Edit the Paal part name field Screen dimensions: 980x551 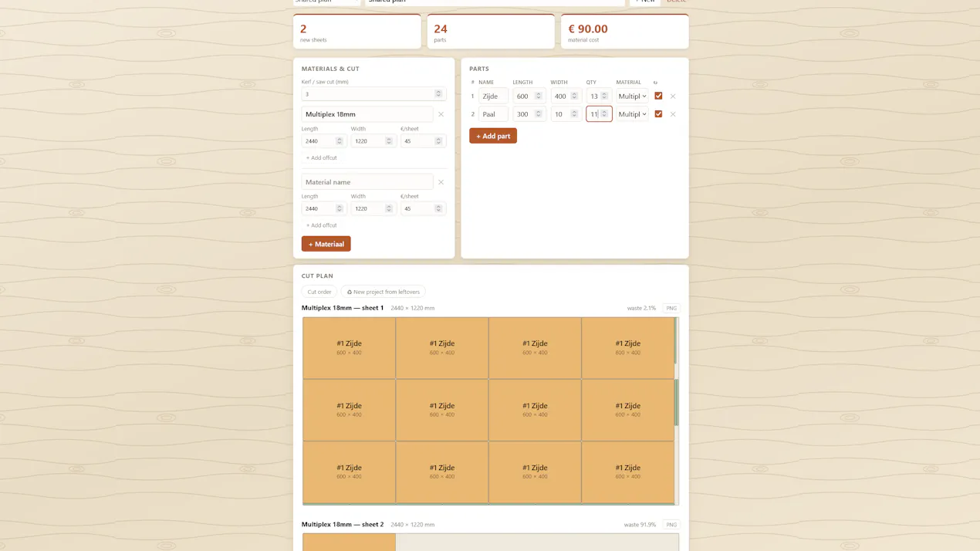pyautogui.click(x=493, y=114)
